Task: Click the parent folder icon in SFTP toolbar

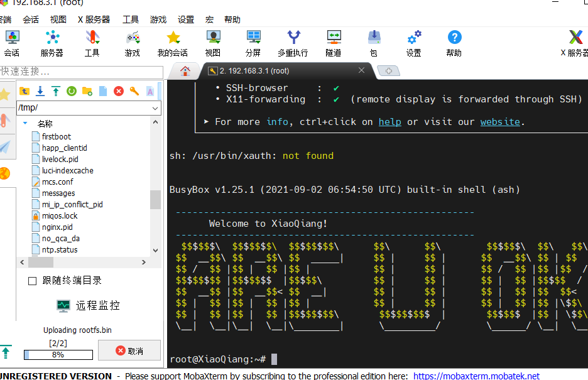Action: (x=24, y=92)
